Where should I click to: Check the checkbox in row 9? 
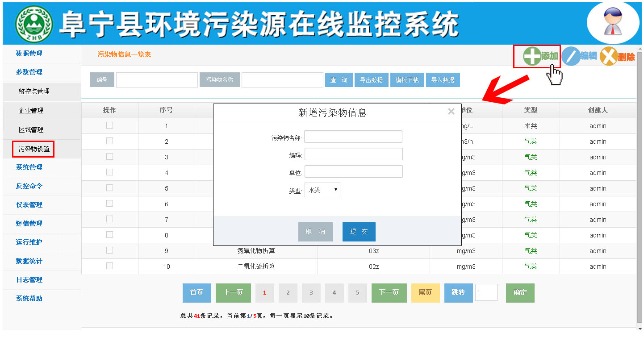[109, 250]
